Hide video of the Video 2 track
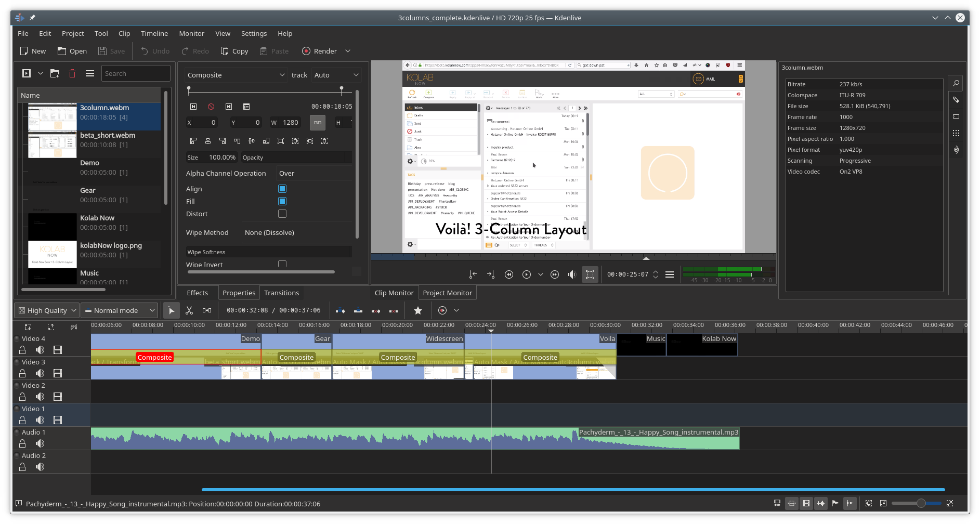Viewport: 980px width, 524px height. coord(58,397)
